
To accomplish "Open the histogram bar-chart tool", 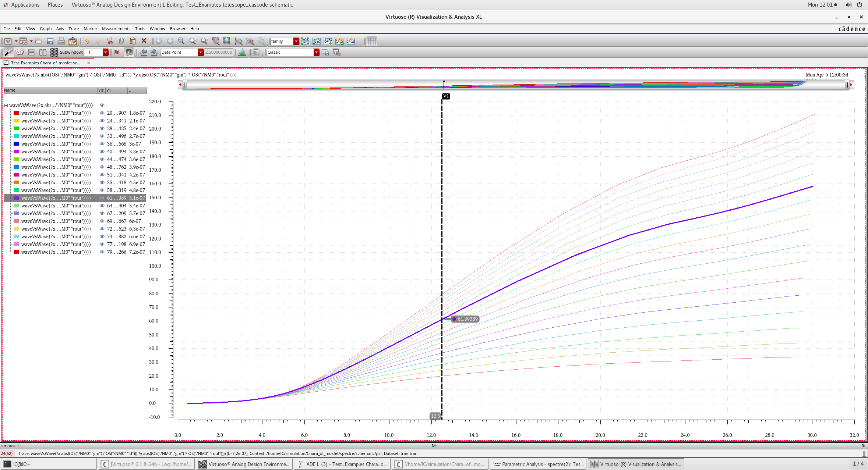I will [x=242, y=52].
